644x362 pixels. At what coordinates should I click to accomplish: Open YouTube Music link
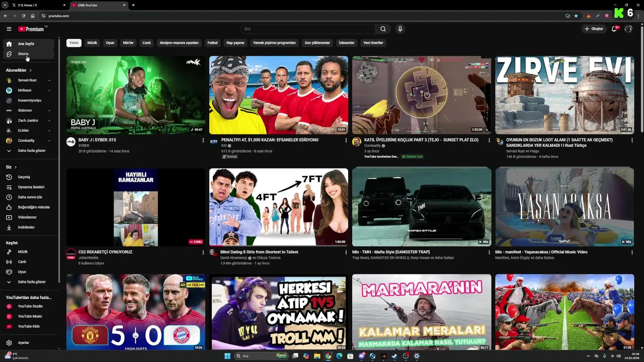[x=28, y=316]
